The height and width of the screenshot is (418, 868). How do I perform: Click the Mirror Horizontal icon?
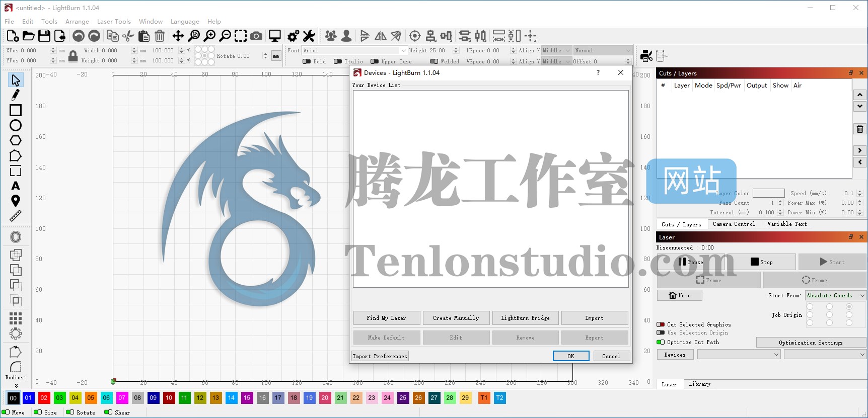click(x=381, y=36)
